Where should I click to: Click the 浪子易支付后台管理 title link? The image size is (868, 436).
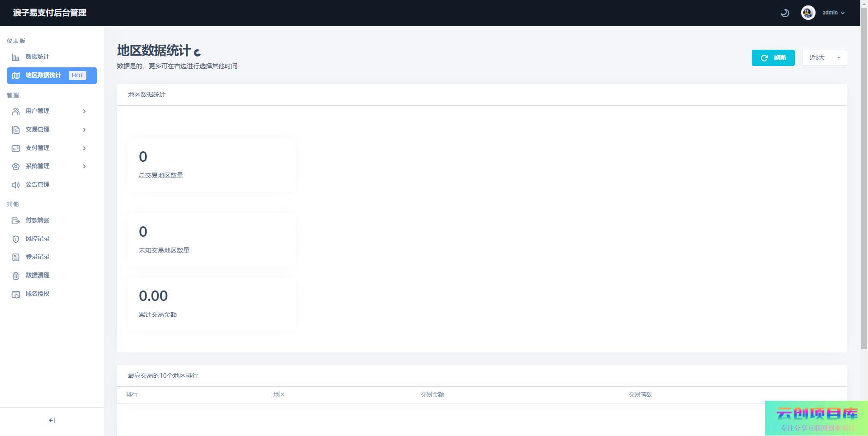pos(50,13)
